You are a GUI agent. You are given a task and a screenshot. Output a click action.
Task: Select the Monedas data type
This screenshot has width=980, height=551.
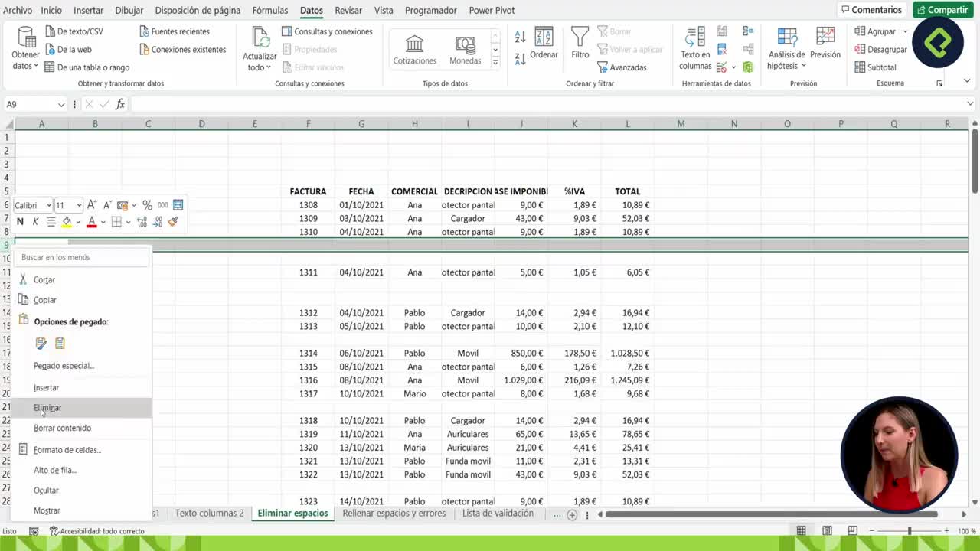tap(465, 50)
